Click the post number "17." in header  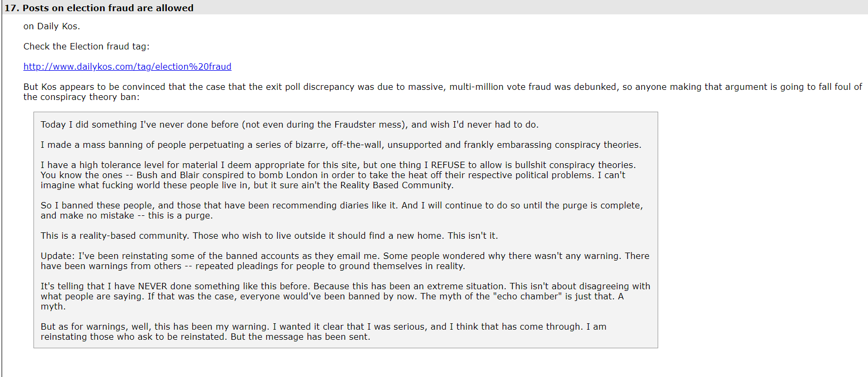coord(12,8)
